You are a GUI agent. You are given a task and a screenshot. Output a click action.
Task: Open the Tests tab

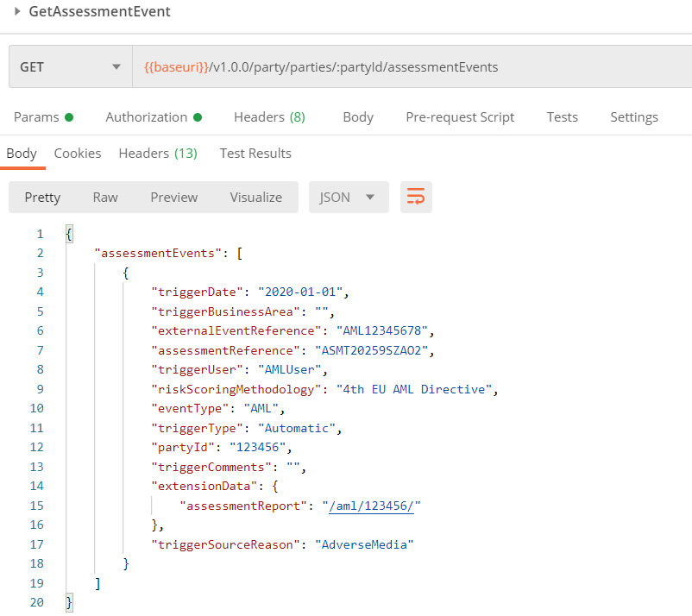562,116
